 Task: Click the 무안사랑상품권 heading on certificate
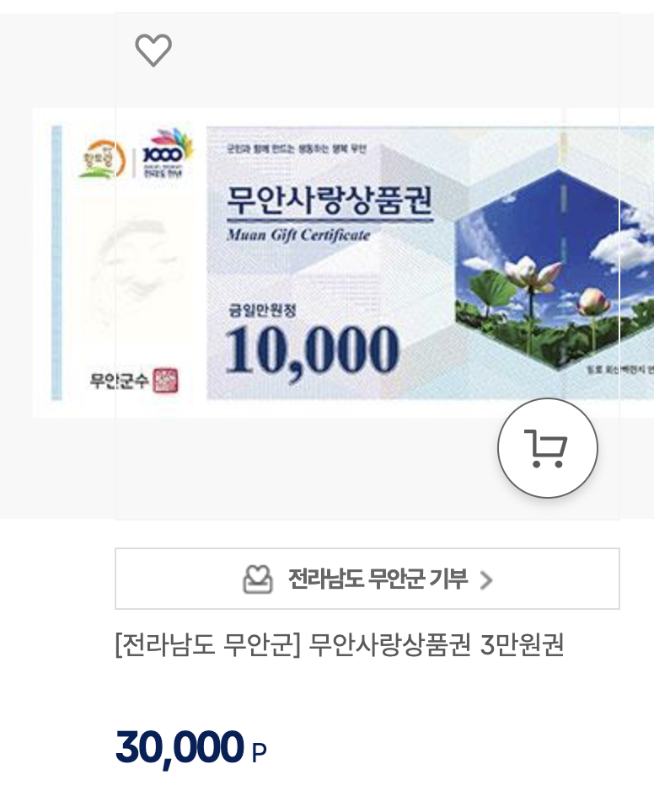point(330,200)
